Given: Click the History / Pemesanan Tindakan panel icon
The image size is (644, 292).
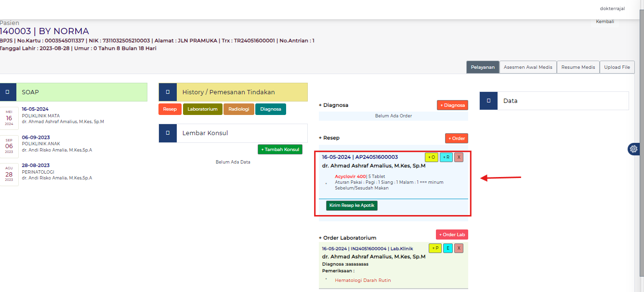Looking at the screenshot, I should point(168,92).
